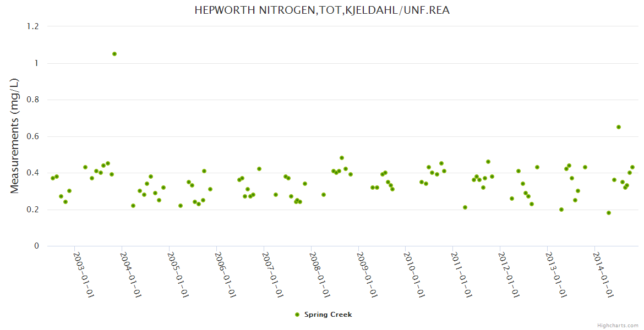This screenshot has height=330, width=644.
Task: Click the 0.6 y-axis tick label
Action: pos(34,136)
